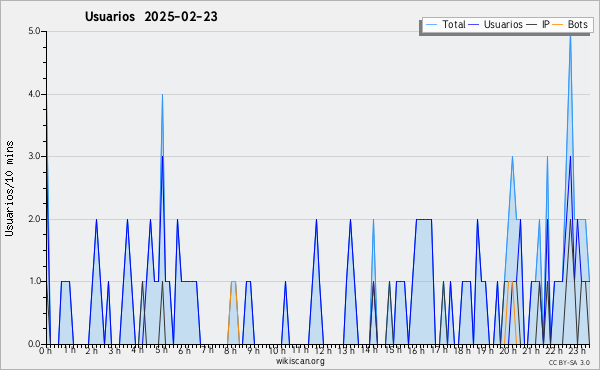
Task: Click the y-axis label 'Usuarios/10 mins'
Action: tap(9, 189)
